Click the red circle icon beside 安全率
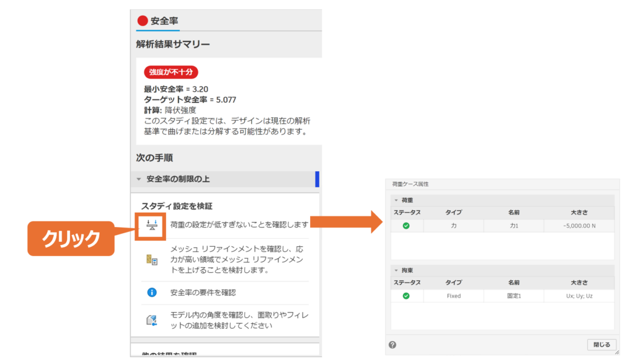635x364 pixels. pyautogui.click(x=143, y=20)
